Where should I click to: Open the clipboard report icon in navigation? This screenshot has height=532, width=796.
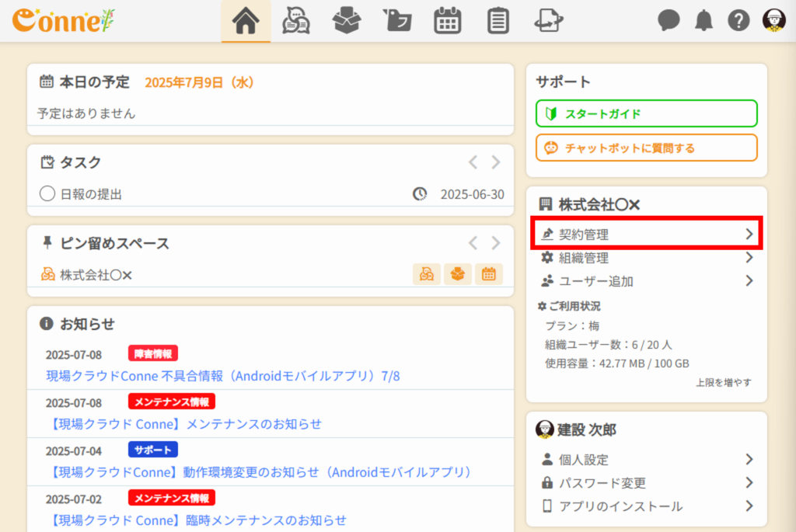pyautogui.click(x=497, y=21)
